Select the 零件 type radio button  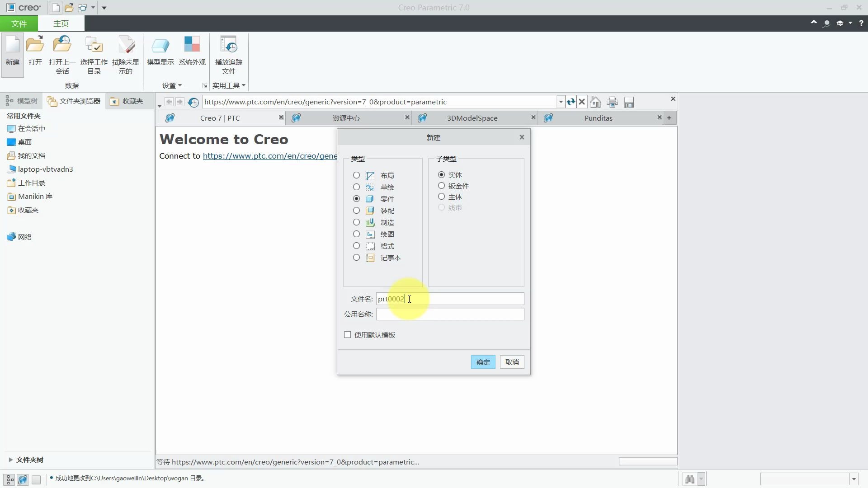(356, 199)
